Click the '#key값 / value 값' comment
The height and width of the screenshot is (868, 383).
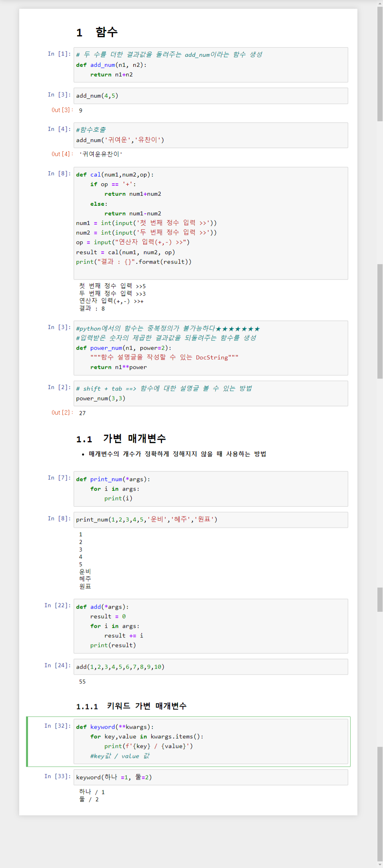pos(120,756)
